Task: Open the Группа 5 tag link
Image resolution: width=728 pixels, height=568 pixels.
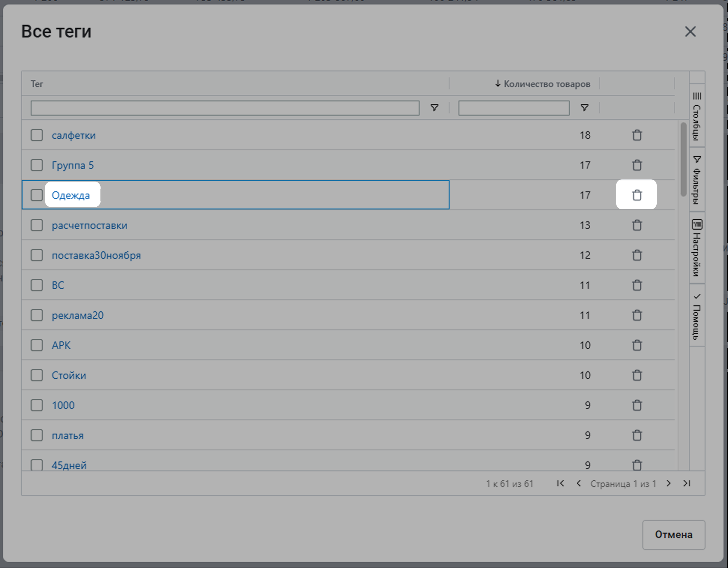Action: tap(73, 165)
